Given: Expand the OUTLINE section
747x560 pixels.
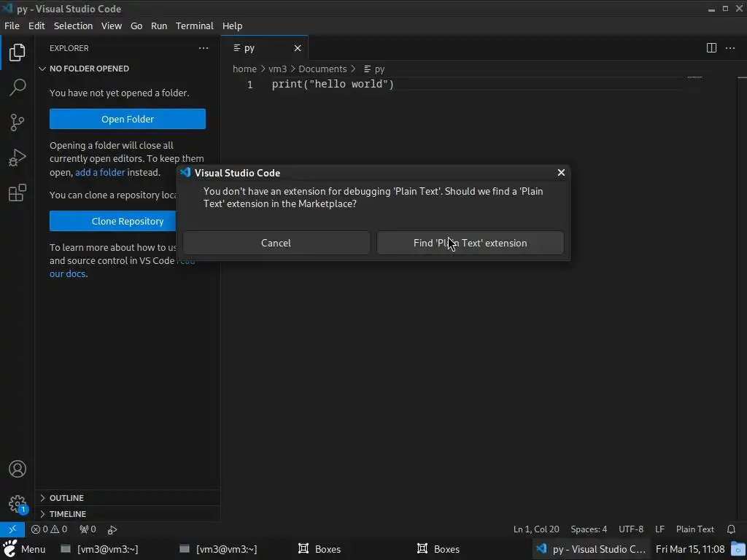Looking at the screenshot, I should (x=128, y=497).
